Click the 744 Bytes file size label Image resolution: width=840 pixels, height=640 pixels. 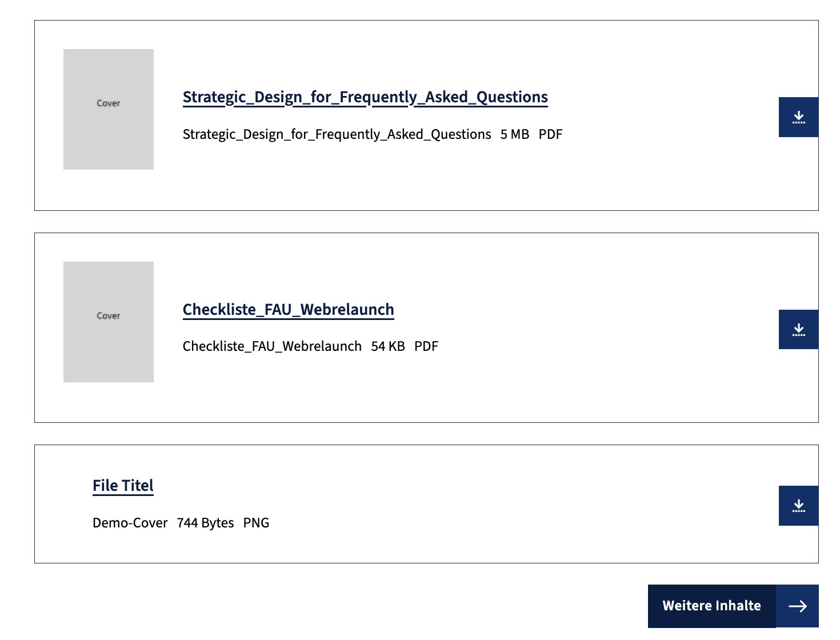pyautogui.click(x=205, y=523)
